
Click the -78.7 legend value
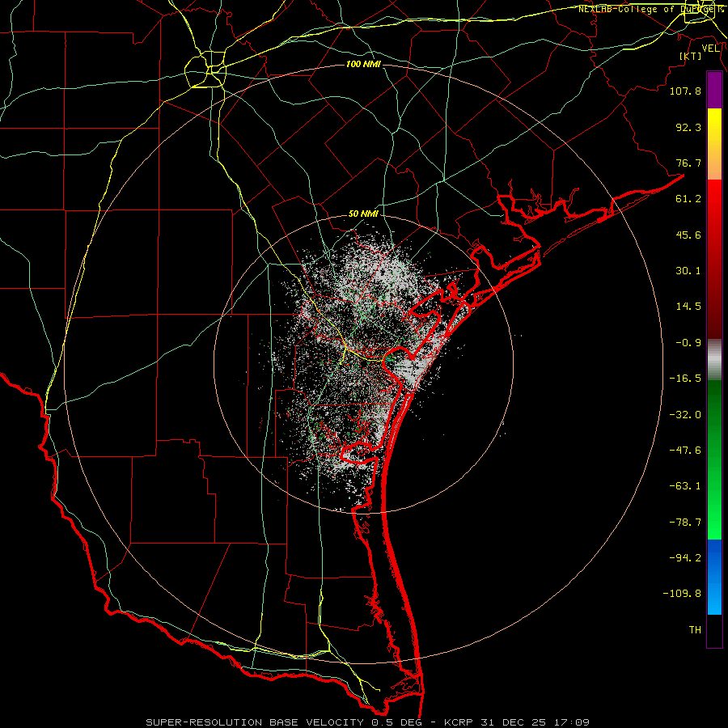click(x=685, y=523)
